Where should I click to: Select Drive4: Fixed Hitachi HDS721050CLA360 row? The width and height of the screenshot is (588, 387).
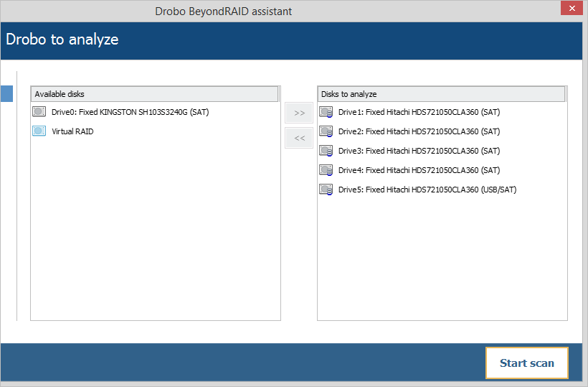pyautogui.click(x=419, y=170)
